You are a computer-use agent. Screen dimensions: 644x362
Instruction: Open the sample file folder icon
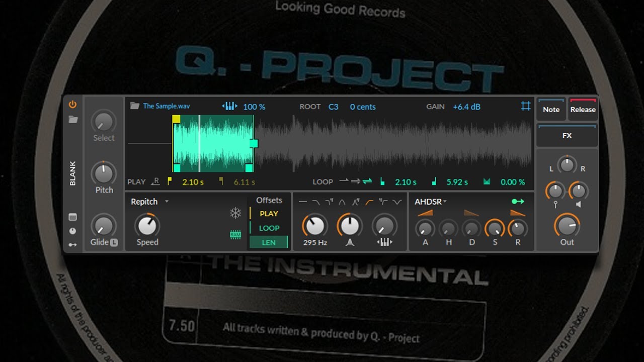pos(134,106)
